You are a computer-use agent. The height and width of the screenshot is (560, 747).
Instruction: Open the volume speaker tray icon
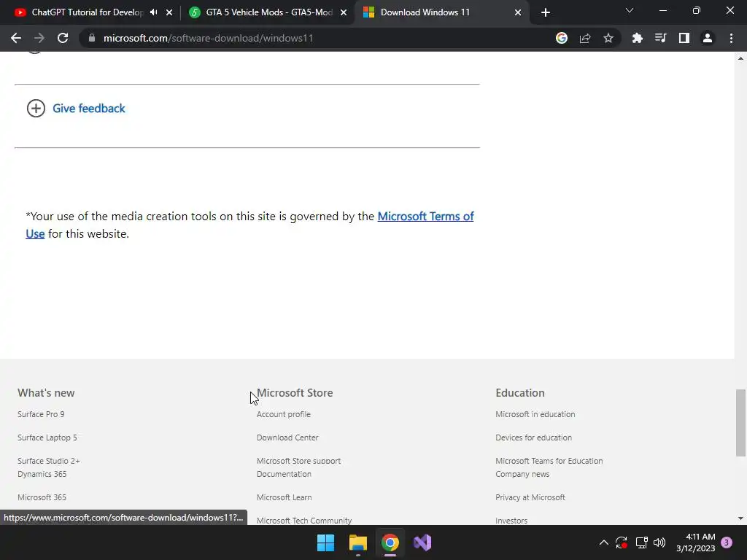[659, 542]
